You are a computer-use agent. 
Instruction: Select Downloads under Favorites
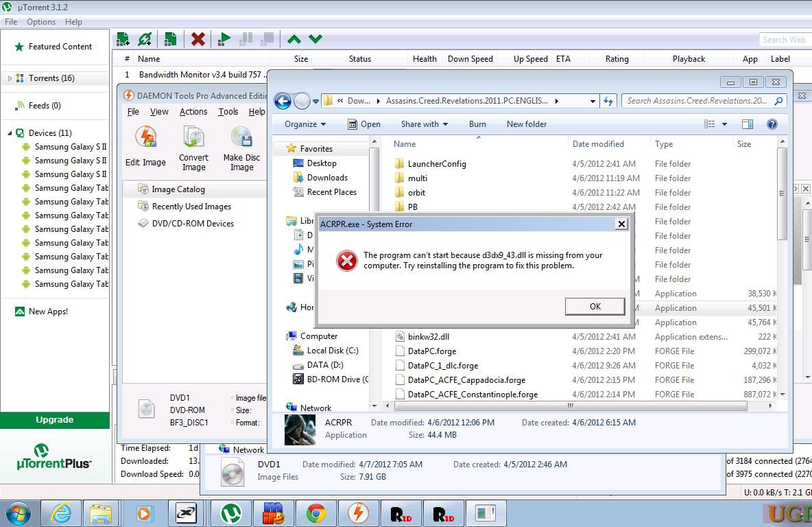pyautogui.click(x=326, y=178)
